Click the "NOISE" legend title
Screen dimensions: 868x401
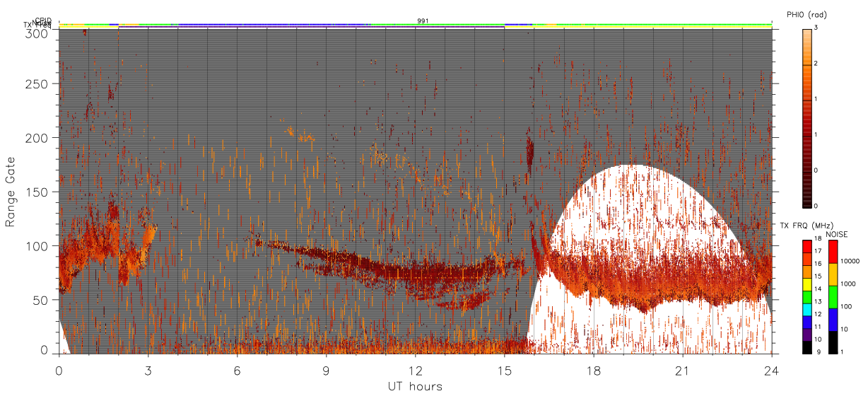tap(837, 234)
